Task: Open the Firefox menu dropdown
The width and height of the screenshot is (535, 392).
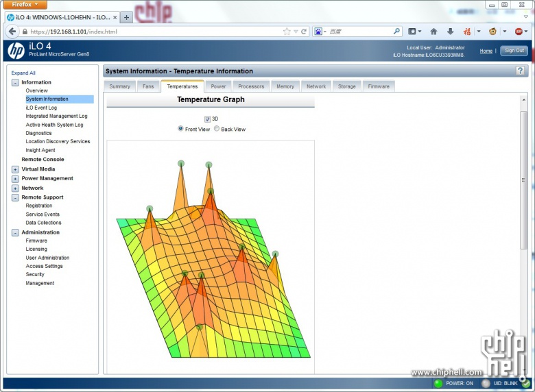Action: (24, 5)
